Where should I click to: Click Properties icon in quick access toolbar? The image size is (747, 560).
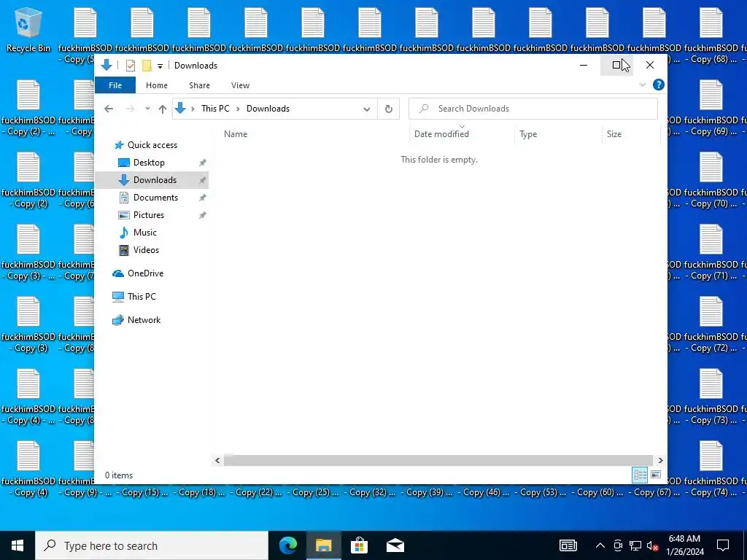131,65
